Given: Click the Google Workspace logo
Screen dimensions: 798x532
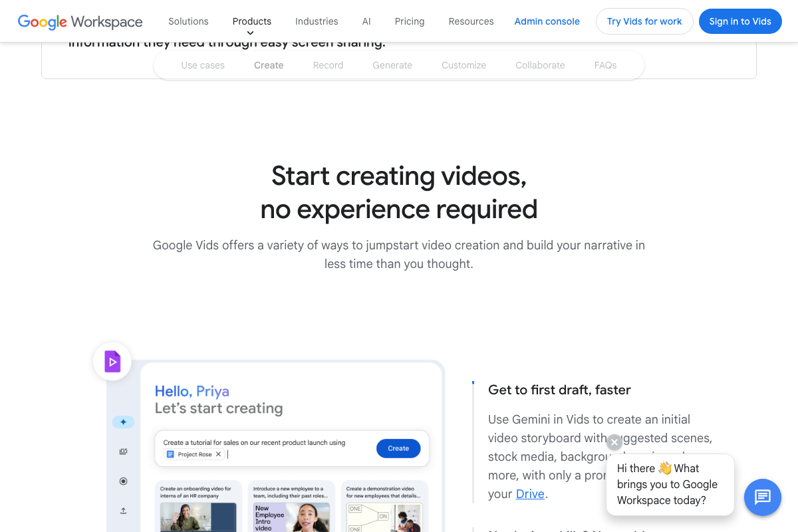Looking at the screenshot, I should 80,21.
